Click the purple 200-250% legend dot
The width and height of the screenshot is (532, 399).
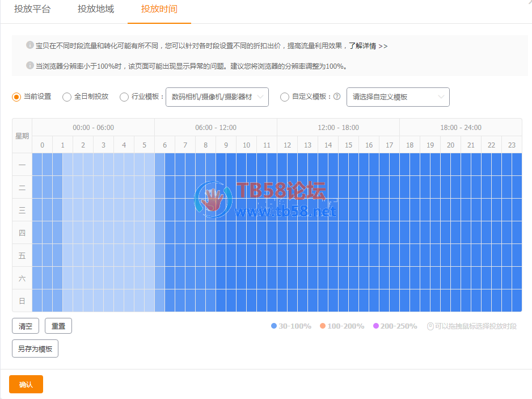click(x=375, y=326)
